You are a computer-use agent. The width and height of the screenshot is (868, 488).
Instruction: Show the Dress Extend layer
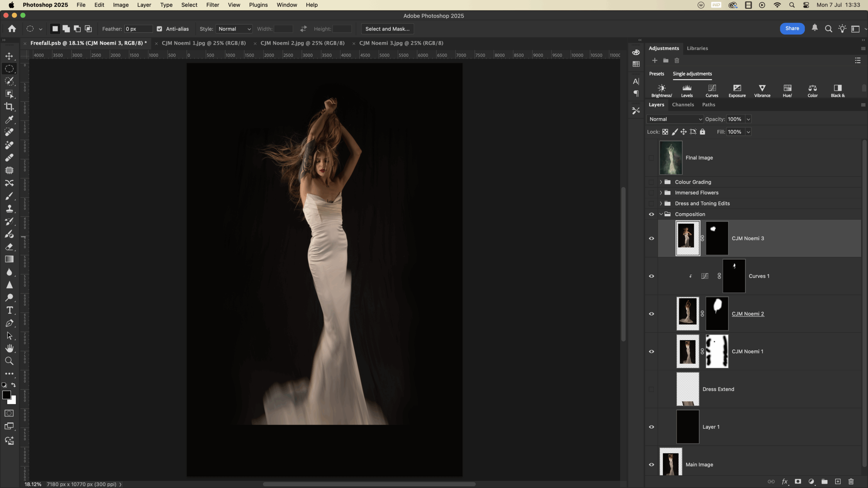651,389
